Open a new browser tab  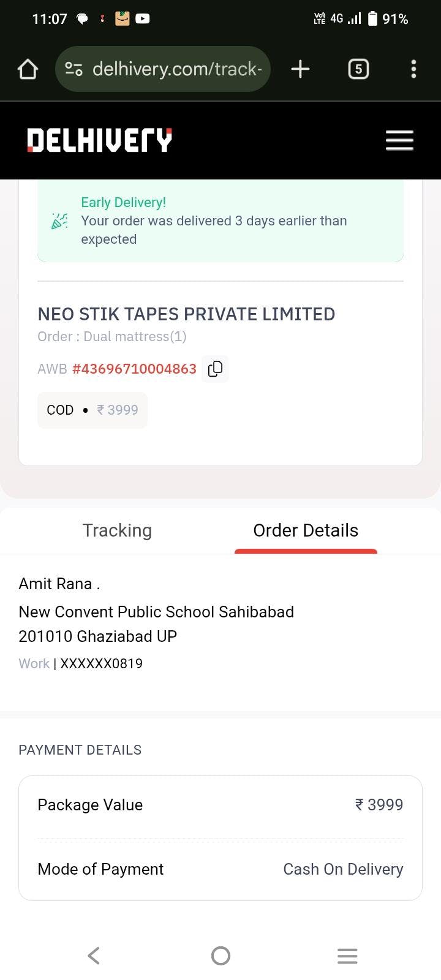(x=300, y=69)
